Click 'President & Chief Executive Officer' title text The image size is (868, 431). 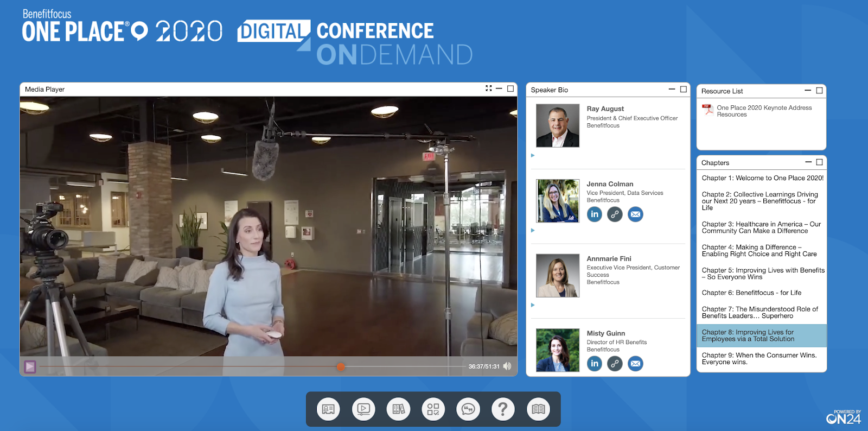click(x=632, y=118)
